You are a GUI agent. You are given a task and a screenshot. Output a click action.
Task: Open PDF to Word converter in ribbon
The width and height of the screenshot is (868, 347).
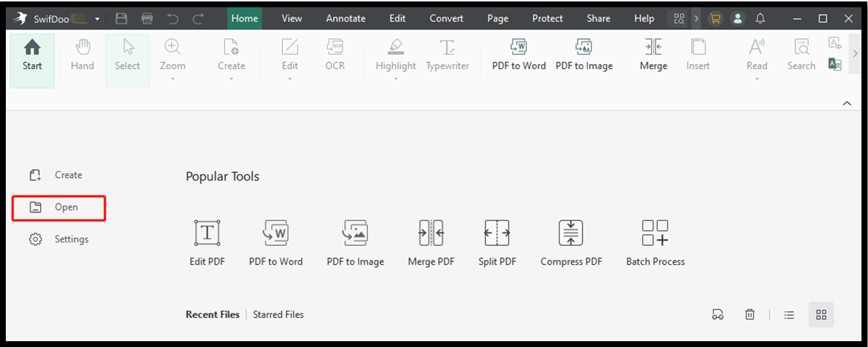[x=519, y=55]
